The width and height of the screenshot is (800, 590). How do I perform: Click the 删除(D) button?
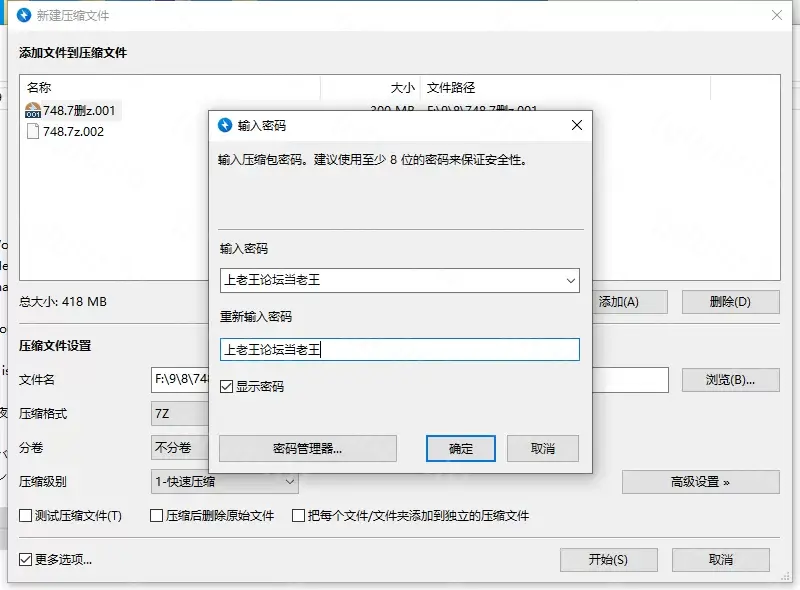tap(731, 302)
